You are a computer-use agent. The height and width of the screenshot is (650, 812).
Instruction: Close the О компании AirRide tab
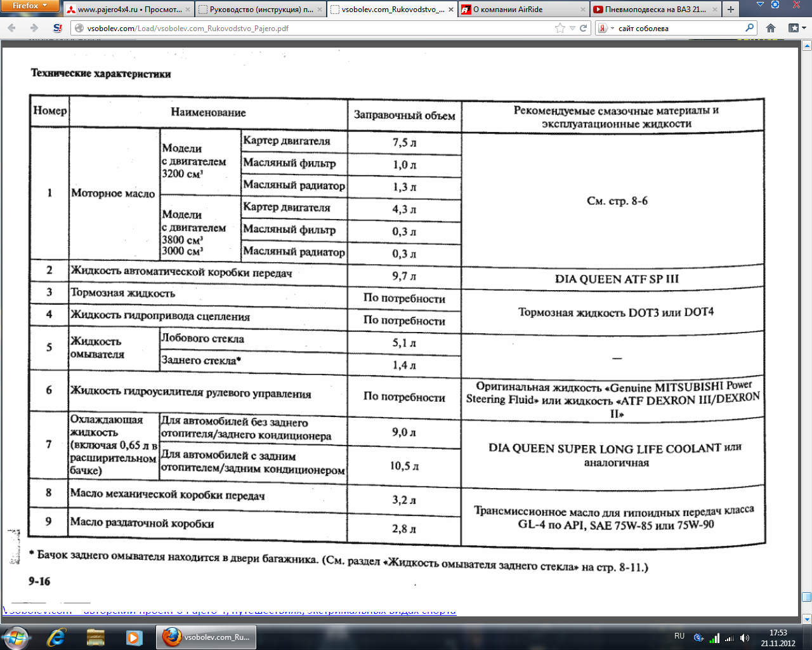point(583,10)
